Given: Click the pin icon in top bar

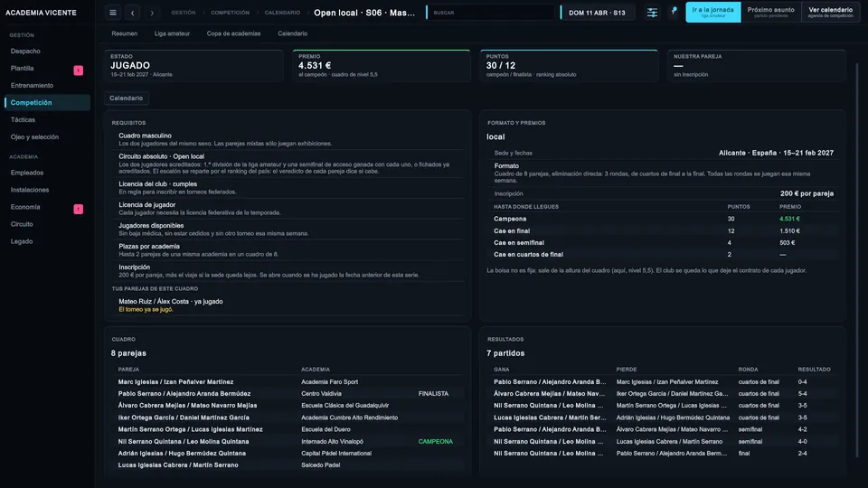Looking at the screenshot, I should [x=674, y=11].
